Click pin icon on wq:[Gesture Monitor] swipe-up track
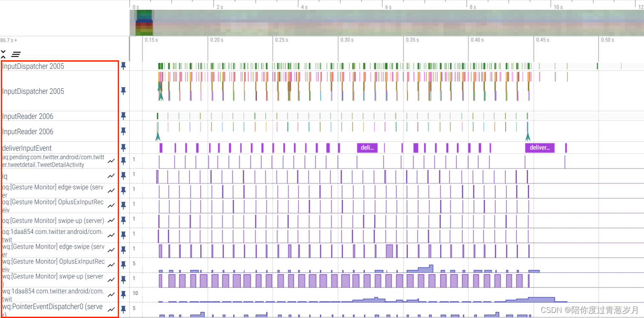Screen dimensions: 644x318 pyautogui.click(x=123, y=279)
